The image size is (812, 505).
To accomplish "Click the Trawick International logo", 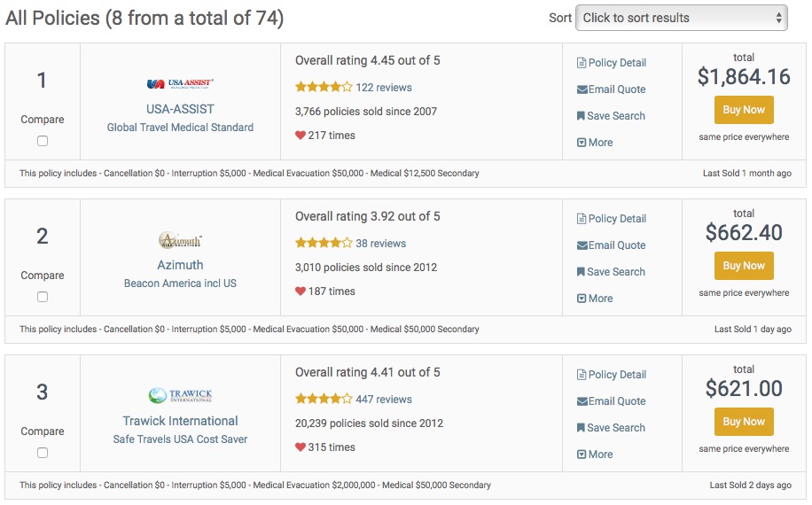I will (180, 395).
